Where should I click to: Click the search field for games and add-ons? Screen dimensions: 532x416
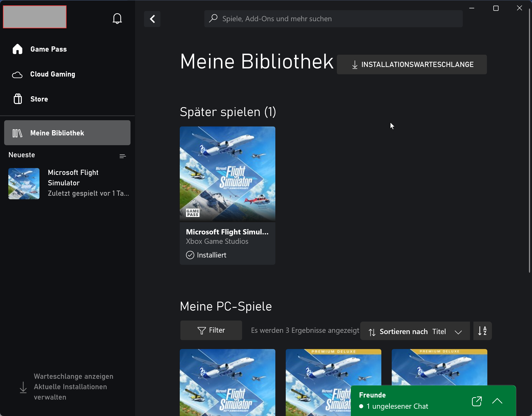click(333, 19)
